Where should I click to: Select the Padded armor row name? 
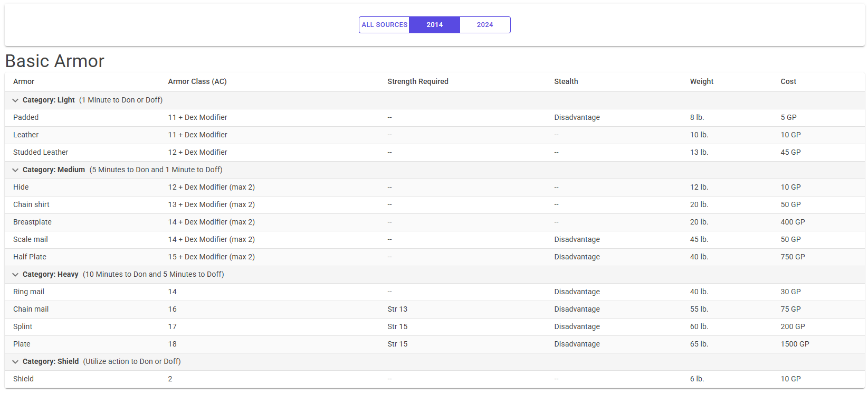click(x=26, y=117)
